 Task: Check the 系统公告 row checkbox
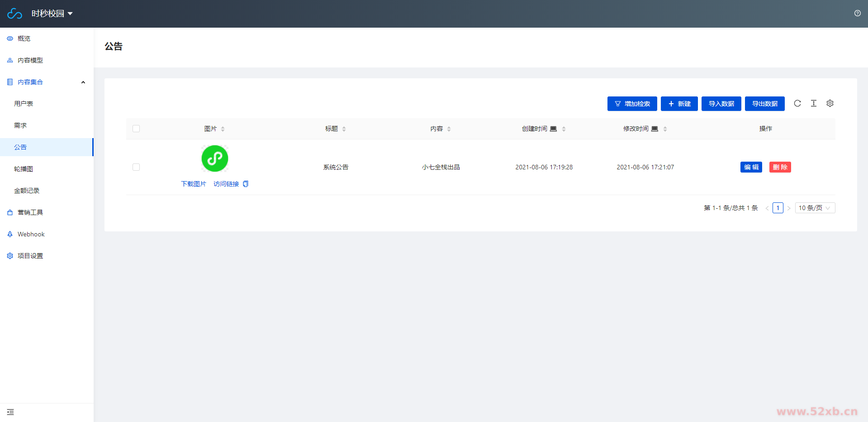tap(136, 167)
